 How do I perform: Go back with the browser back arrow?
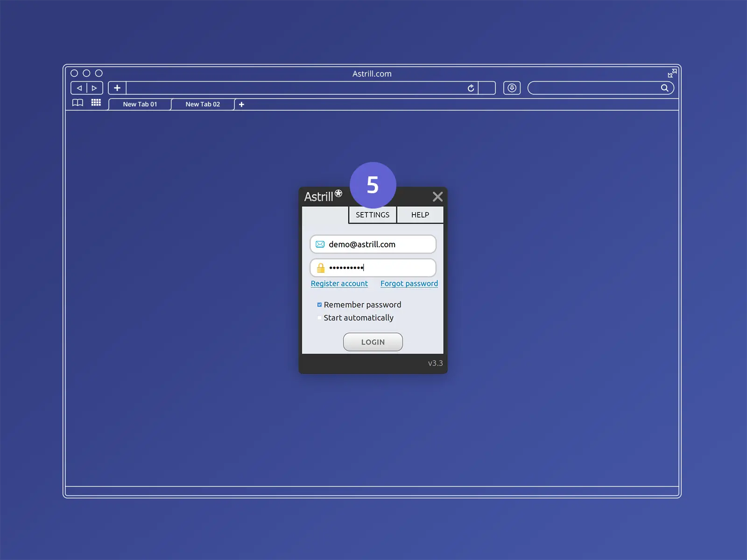click(x=79, y=88)
